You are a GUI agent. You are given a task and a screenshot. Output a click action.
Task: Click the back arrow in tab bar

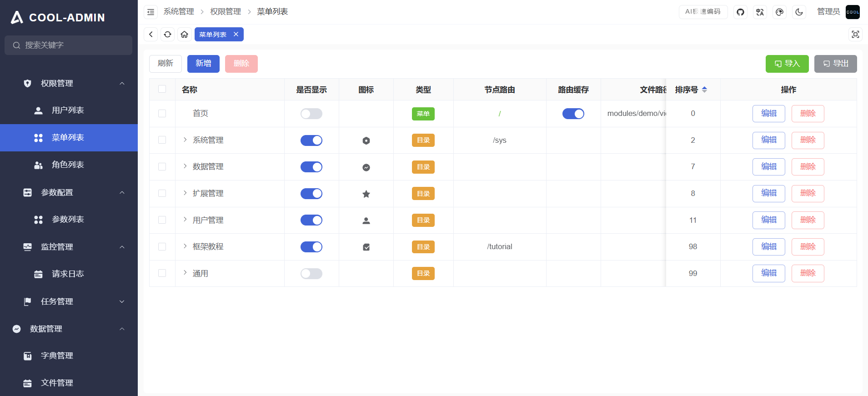pos(151,35)
